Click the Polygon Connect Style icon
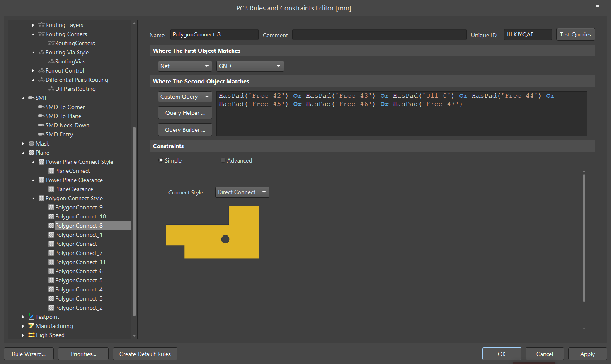The height and width of the screenshot is (364, 611). [41, 198]
